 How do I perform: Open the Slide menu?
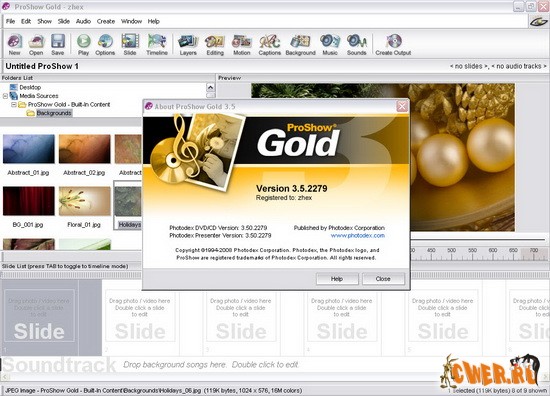click(63, 21)
